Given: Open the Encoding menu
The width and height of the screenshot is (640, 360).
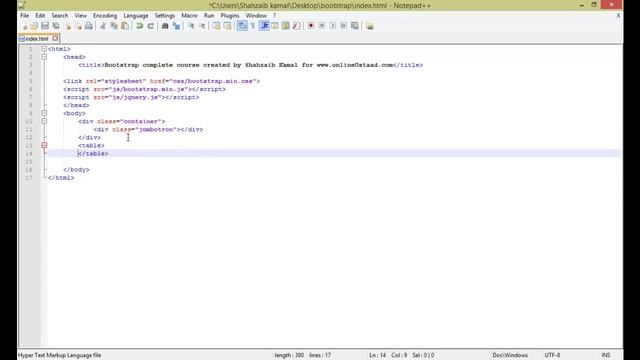Looking at the screenshot, I should [105, 16].
